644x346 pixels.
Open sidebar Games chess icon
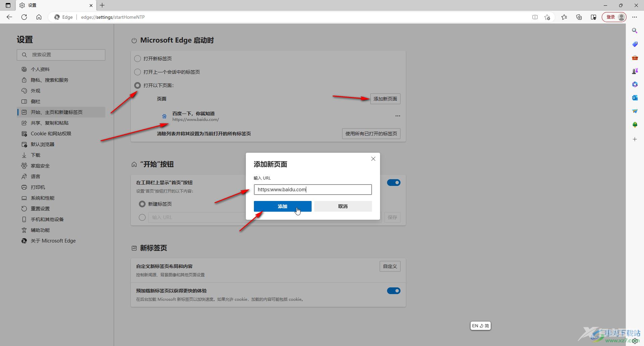635,71
